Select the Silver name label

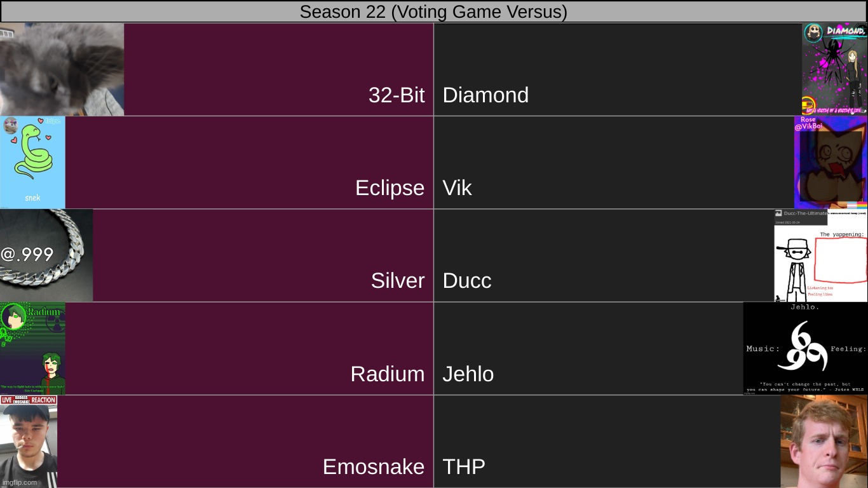point(398,281)
